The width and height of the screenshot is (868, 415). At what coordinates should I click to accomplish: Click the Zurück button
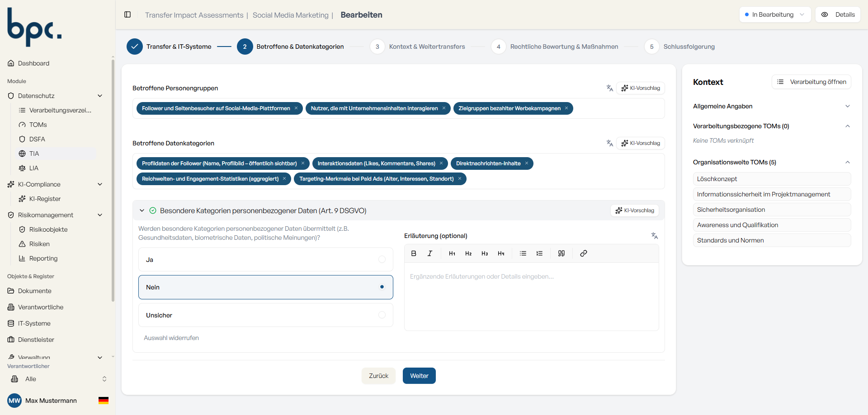pyautogui.click(x=378, y=376)
